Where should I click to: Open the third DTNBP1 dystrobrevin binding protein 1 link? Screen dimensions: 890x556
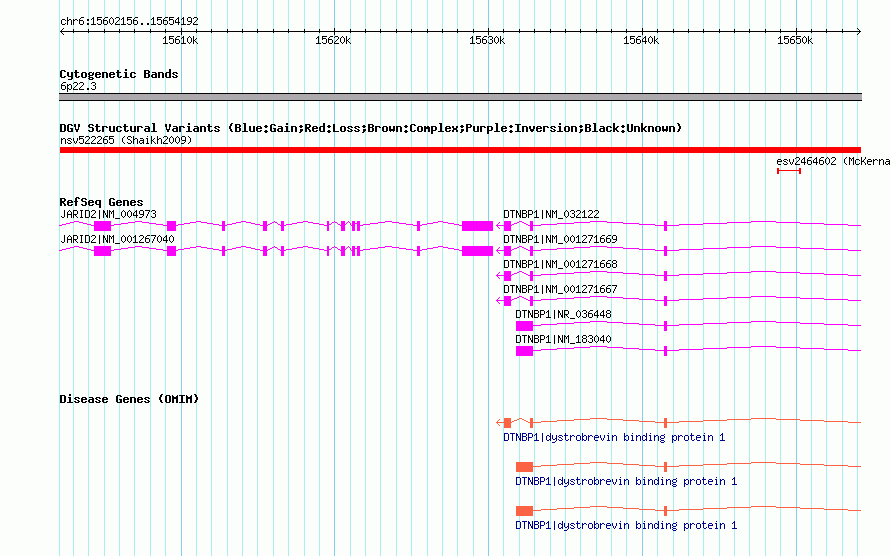626,525
